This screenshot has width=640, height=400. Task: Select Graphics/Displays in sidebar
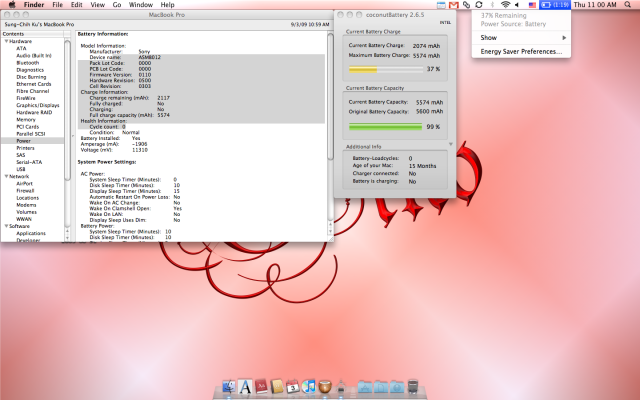(x=38, y=105)
